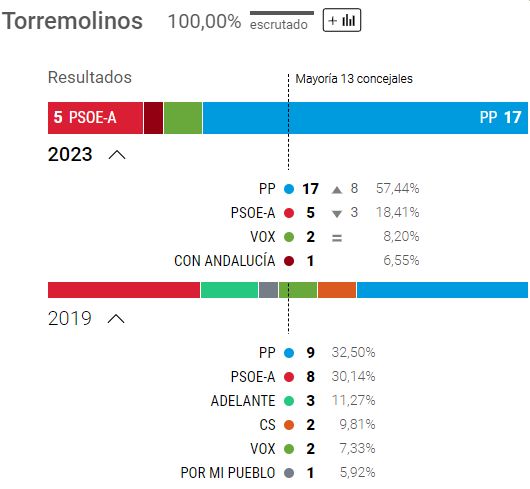The width and height of the screenshot is (530, 489).
Task: Click the PSOE-A down-arrow loss indicator
Action: (337, 214)
